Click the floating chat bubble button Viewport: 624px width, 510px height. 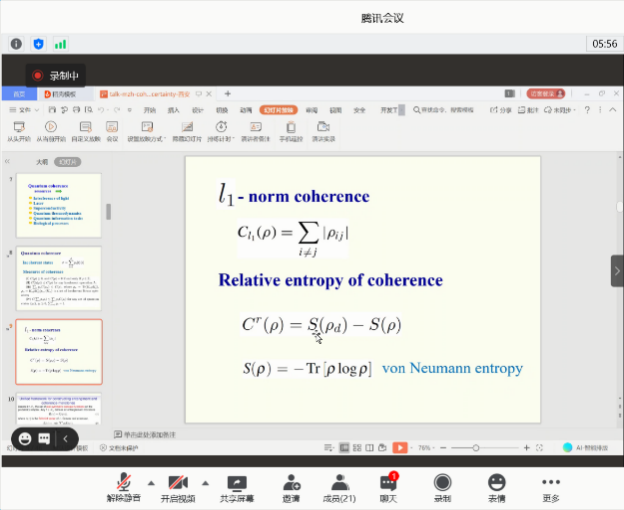(45, 438)
